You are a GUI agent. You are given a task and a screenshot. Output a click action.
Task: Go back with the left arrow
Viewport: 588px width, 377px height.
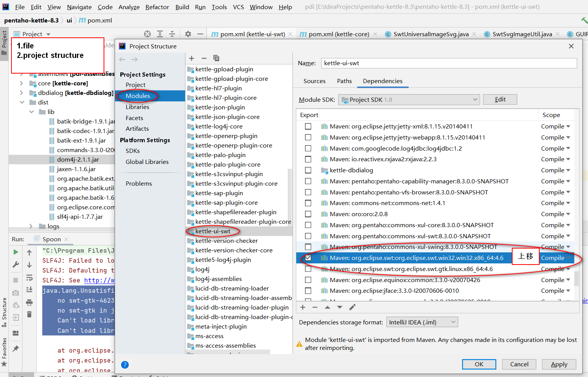(x=122, y=59)
